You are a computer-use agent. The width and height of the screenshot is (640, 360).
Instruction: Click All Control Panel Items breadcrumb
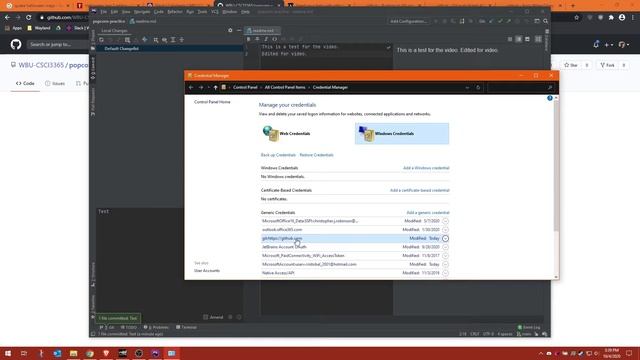[x=285, y=87]
